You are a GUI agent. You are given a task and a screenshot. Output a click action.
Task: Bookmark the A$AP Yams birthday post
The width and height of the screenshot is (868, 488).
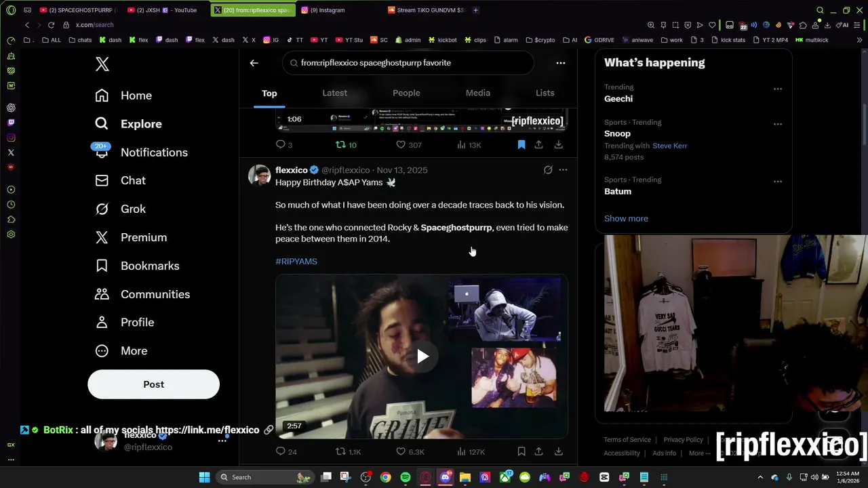pyautogui.click(x=521, y=451)
